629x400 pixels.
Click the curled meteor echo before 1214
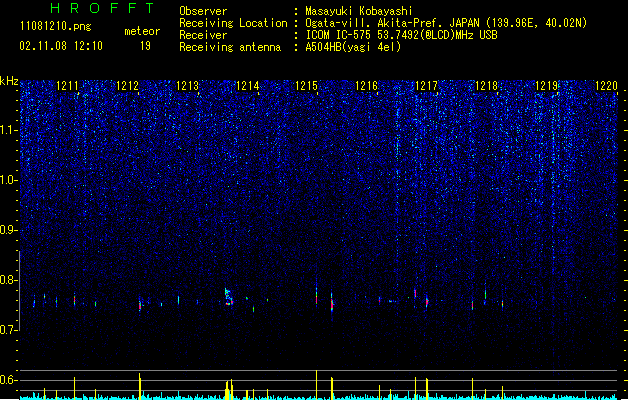(229, 297)
